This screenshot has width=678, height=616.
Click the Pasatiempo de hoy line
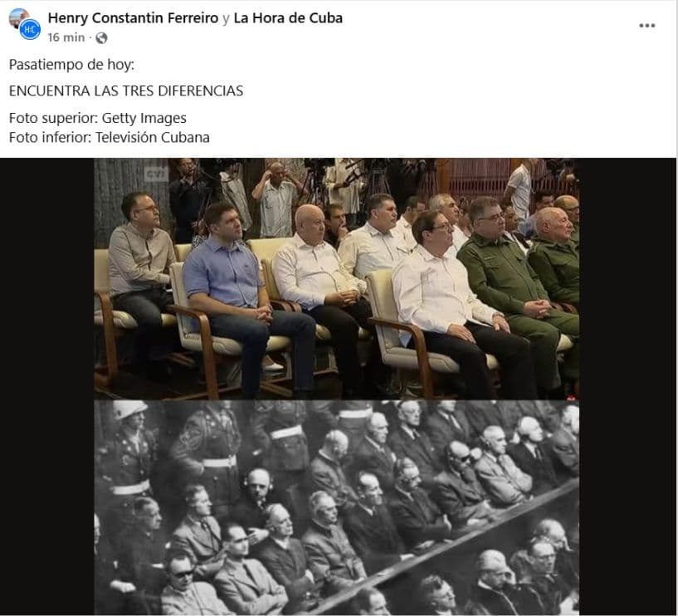[71, 65]
